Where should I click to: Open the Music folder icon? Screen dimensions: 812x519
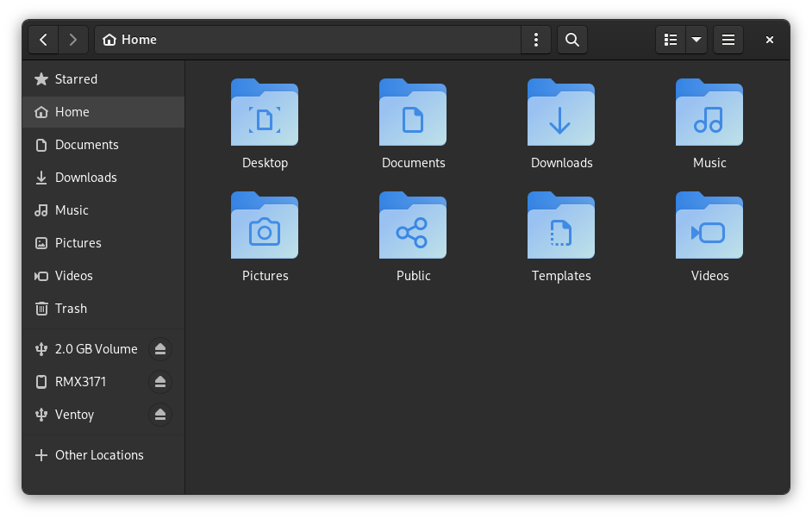709,113
